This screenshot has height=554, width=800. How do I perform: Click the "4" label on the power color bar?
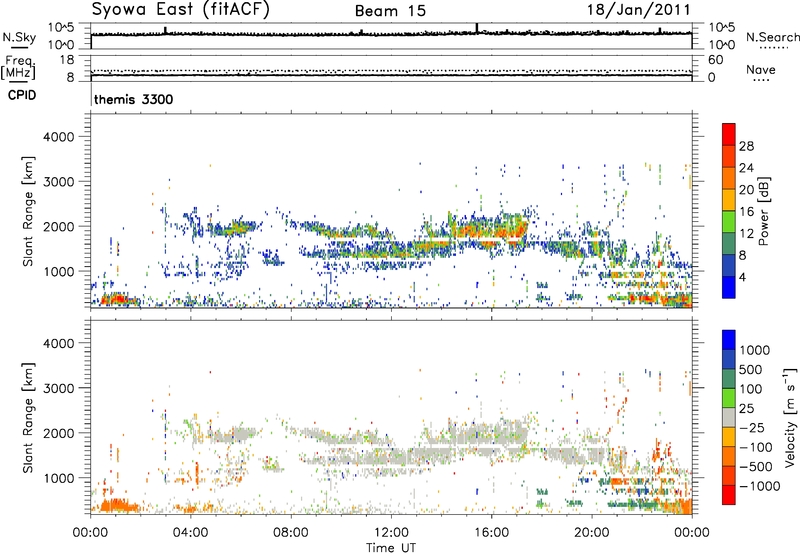[x=743, y=278]
